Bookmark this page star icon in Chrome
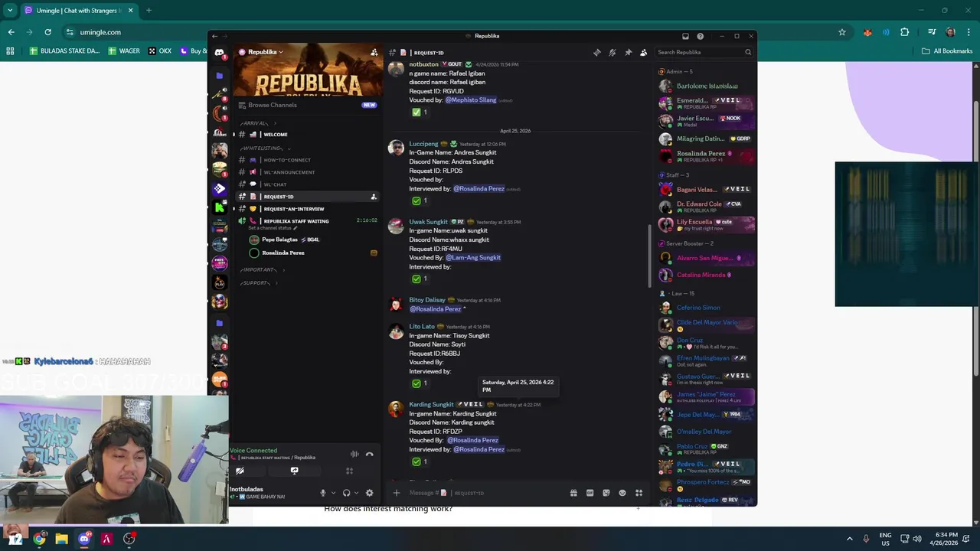The height and width of the screenshot is (551, 980). point(842,32)
